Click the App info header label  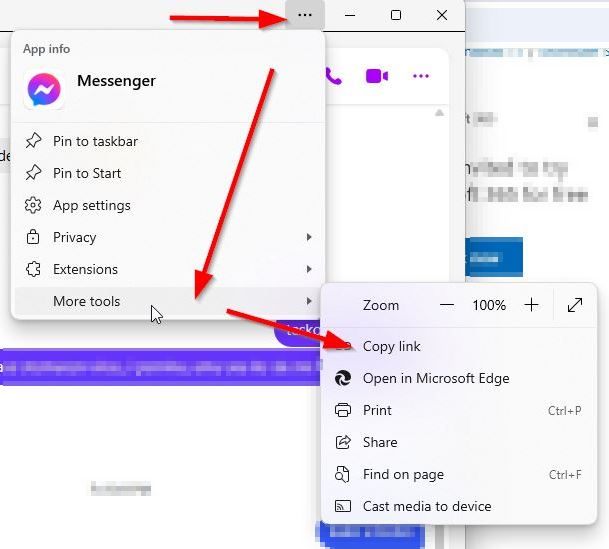(47, 49)
